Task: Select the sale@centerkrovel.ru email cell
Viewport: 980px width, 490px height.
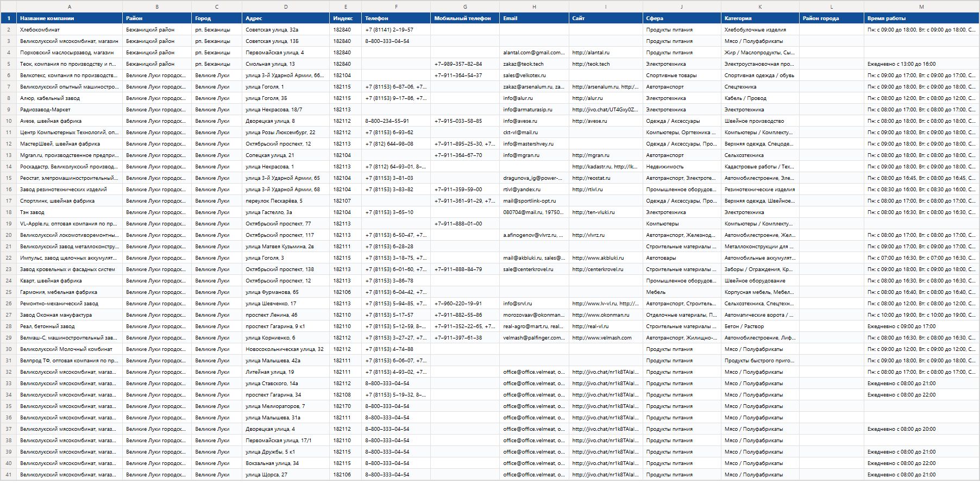Action: (534, 269)
